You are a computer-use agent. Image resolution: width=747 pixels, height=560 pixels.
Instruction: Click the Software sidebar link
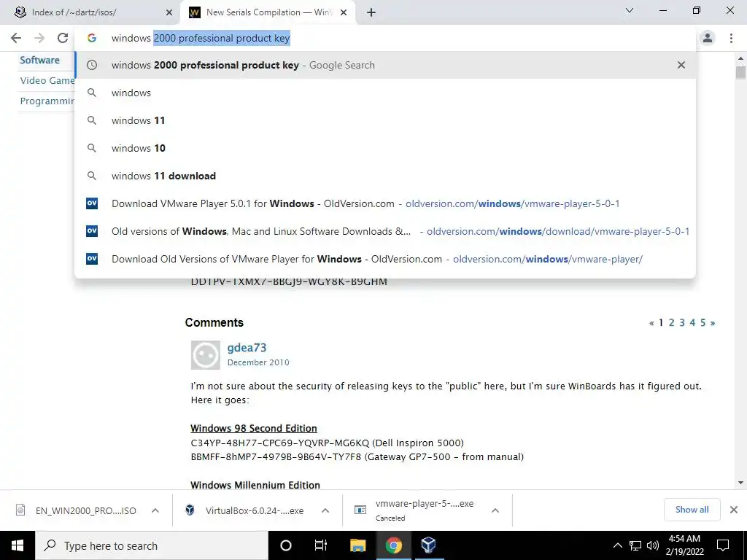coord(39,60)
